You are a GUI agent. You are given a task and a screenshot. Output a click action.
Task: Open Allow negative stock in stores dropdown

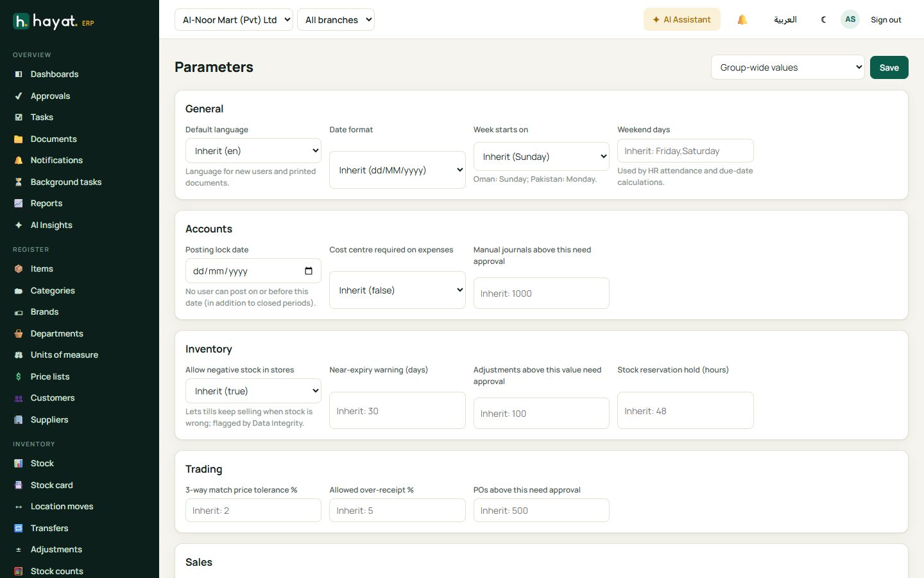253,391
